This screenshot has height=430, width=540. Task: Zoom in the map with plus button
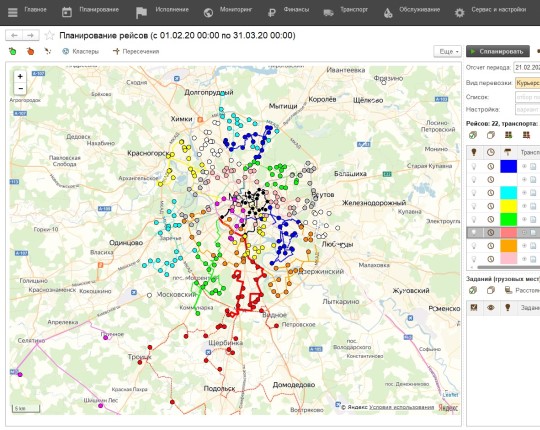20,76
